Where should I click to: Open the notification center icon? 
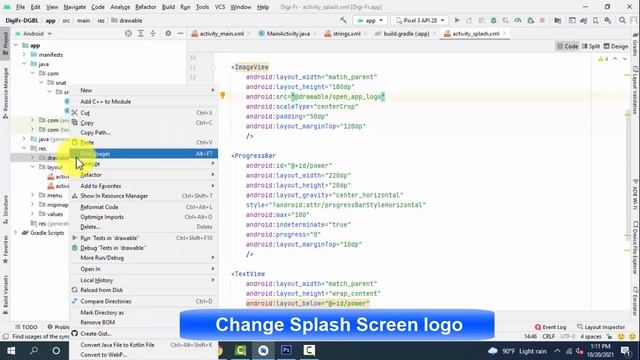tap(625, 351)
